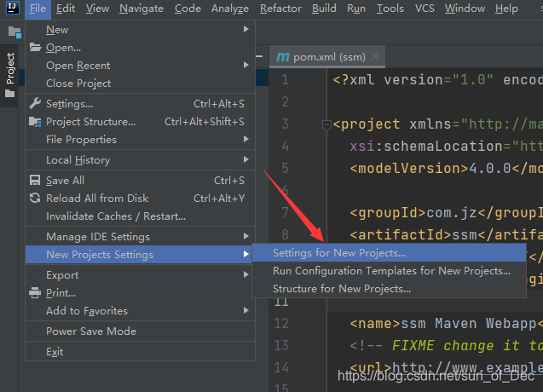
Task: Click the Print printer icon
Action: (x=35, y=293)
